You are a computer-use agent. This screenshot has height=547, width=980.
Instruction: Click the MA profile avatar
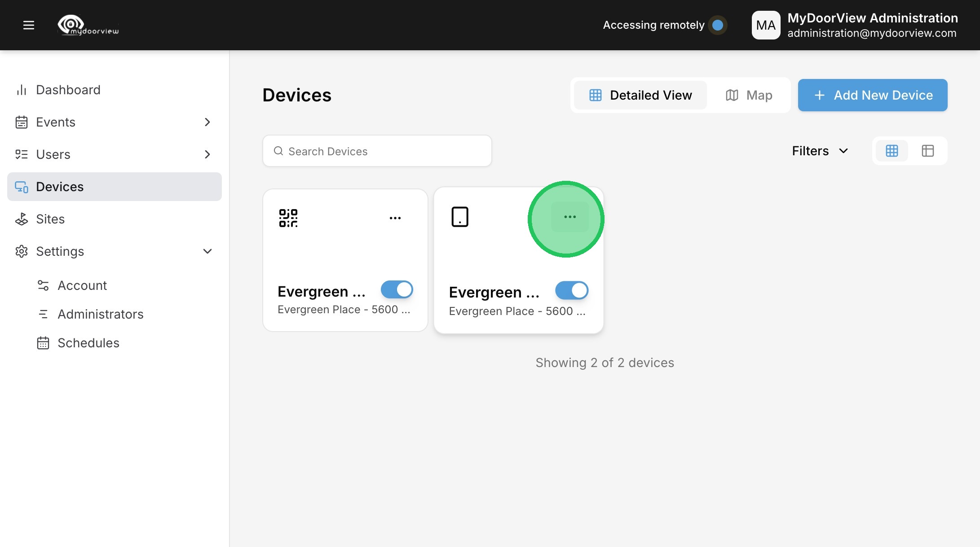766,25
